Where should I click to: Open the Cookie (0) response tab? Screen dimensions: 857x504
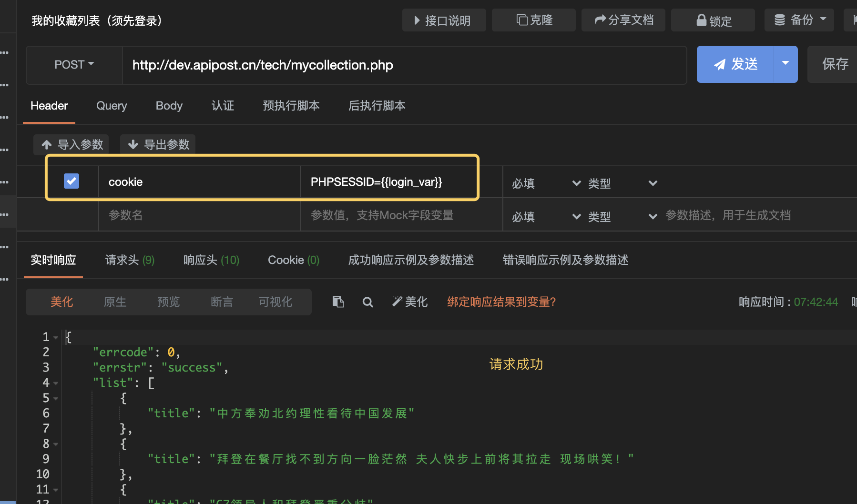(x=294, y=260)
